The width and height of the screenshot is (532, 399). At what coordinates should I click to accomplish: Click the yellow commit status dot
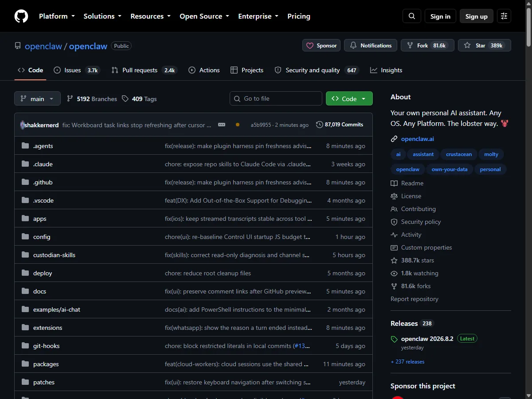click(238, 125)
